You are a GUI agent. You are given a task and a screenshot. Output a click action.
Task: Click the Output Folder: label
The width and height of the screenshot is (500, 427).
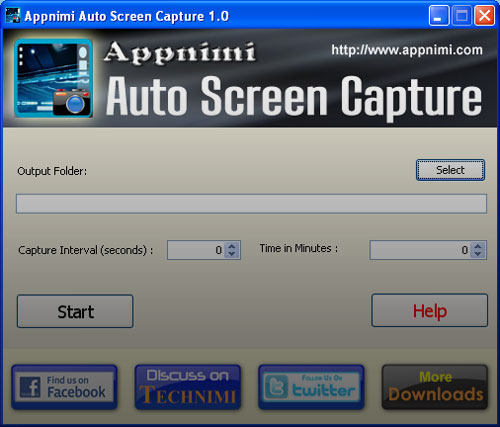52,171
